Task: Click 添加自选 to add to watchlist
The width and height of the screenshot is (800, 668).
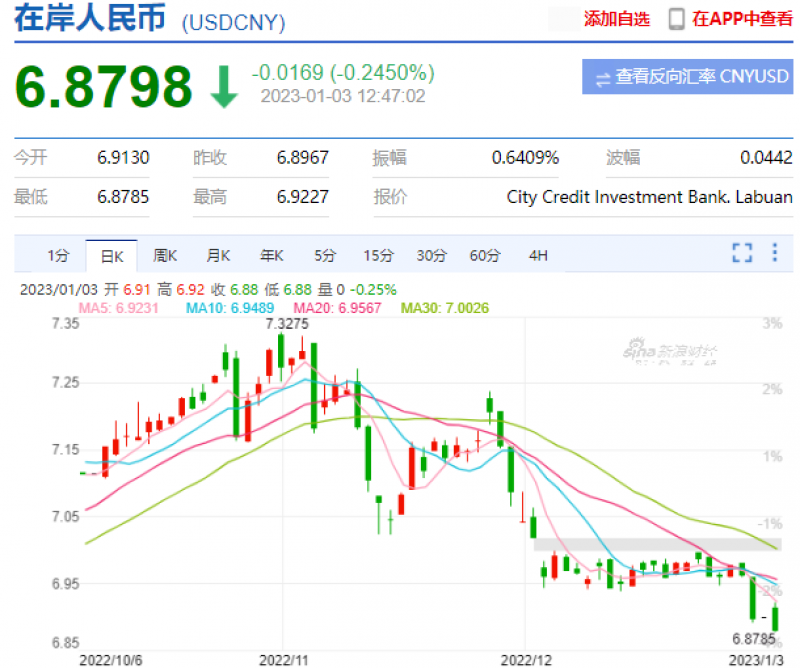Action: coord(617,19)
